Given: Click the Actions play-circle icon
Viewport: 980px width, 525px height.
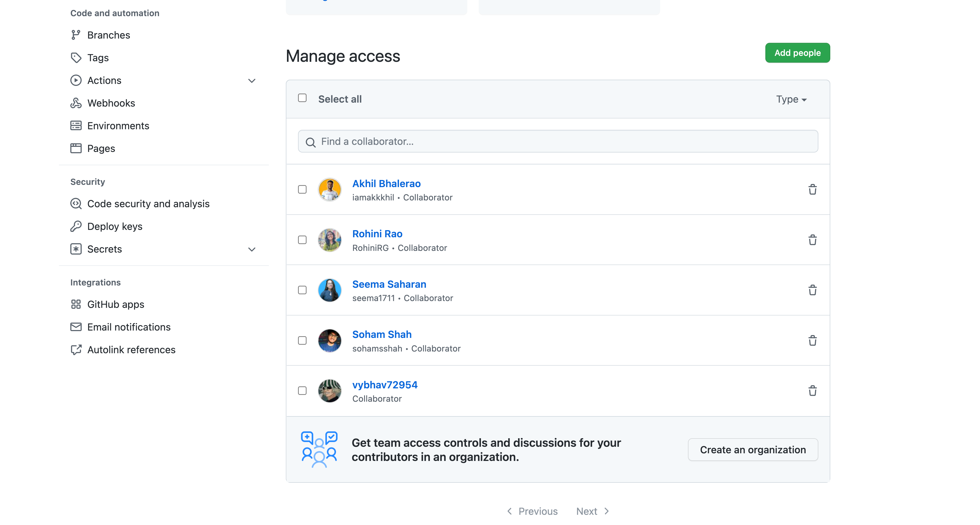Looking at the screenshot, I should click(76, 80).
